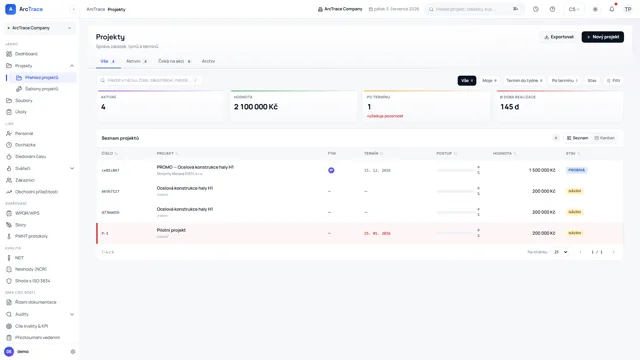Viewport: 640px width, 360px height.
Task: Open settings gear beside demo user
Action: click(73, 351)
